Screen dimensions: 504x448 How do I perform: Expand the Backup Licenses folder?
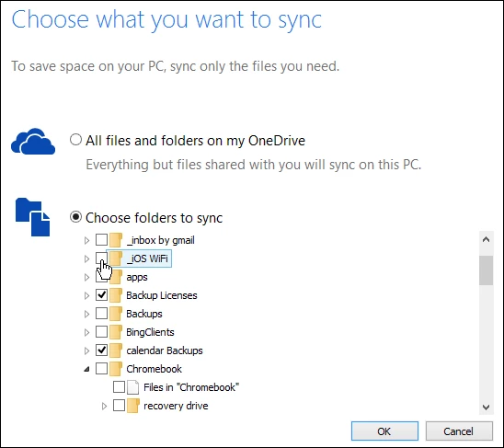pyautogui.click(x=86, y=295)
